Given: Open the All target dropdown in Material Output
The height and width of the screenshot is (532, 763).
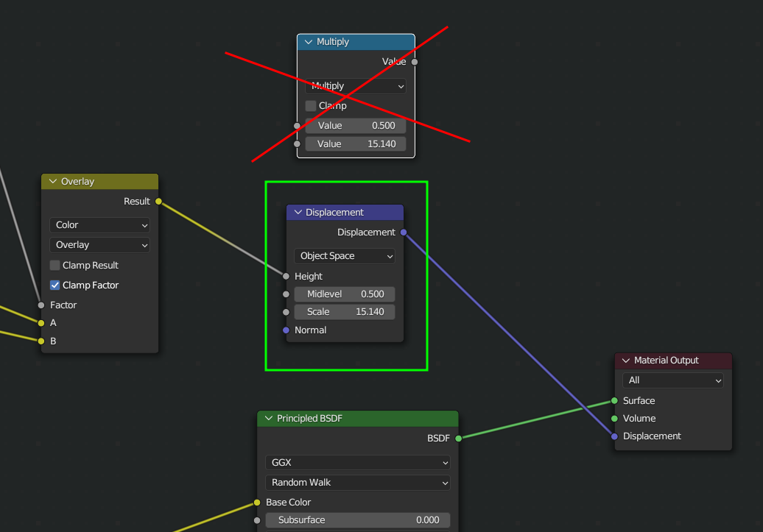Looking at the screenshot, I should coord(673,380).
